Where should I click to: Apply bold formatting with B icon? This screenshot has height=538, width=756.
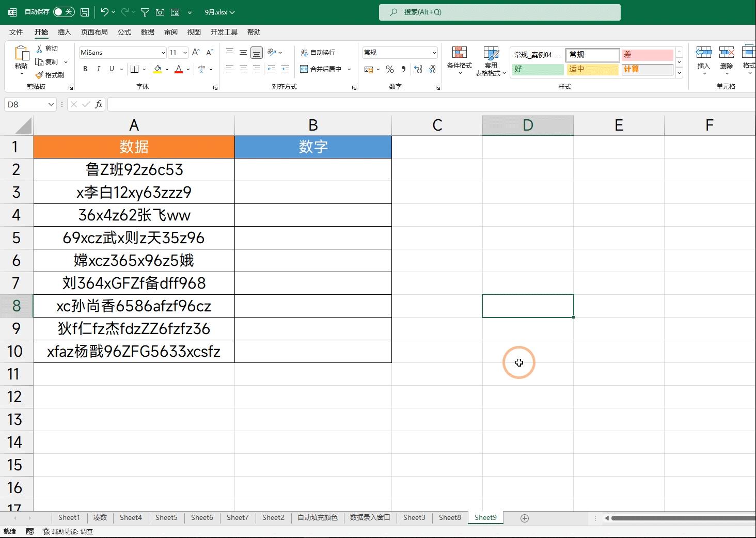click(85, 69)
